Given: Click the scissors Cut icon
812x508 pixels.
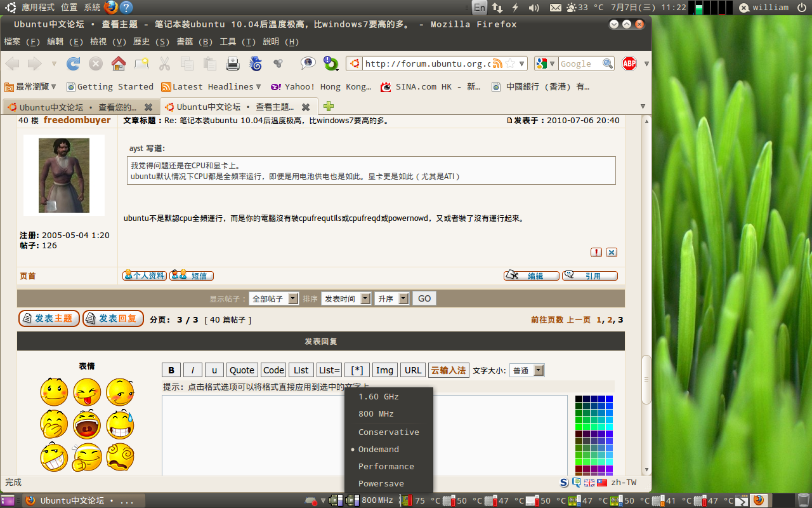Looking at the screenshot, I should pos(164,63).
